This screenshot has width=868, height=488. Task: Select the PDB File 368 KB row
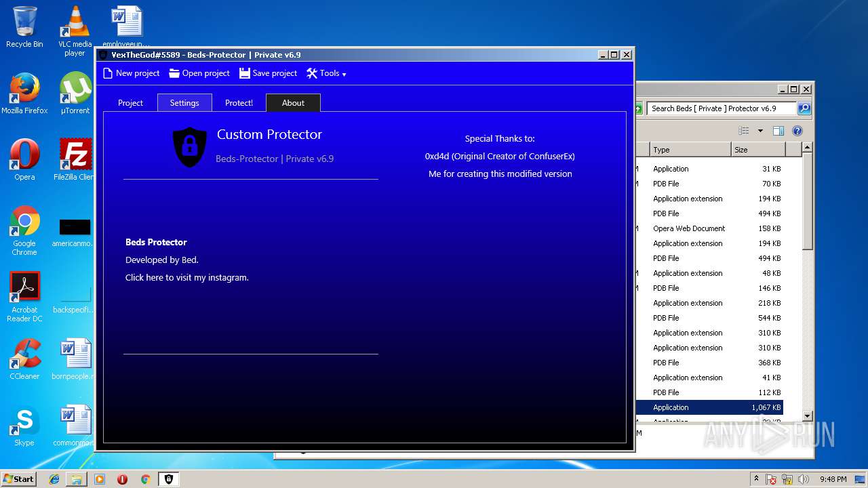click(x=709, y=363)
